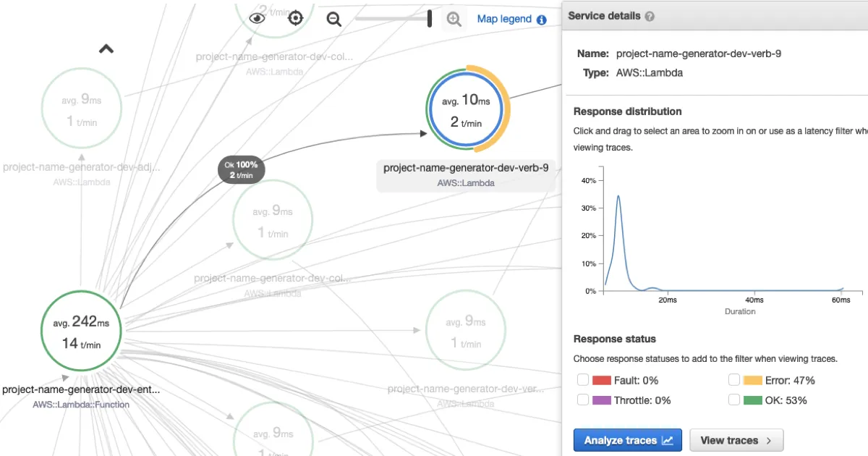Click the Ok 100% edge label badge
The image size is (868, 456).
pyautogui.click(x=242, y=170)
